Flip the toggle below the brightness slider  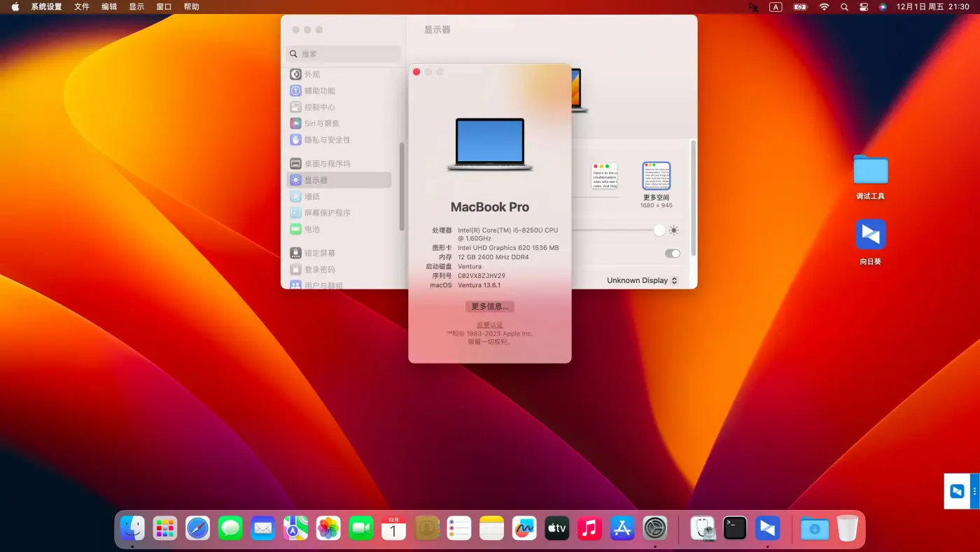point(672,253)
